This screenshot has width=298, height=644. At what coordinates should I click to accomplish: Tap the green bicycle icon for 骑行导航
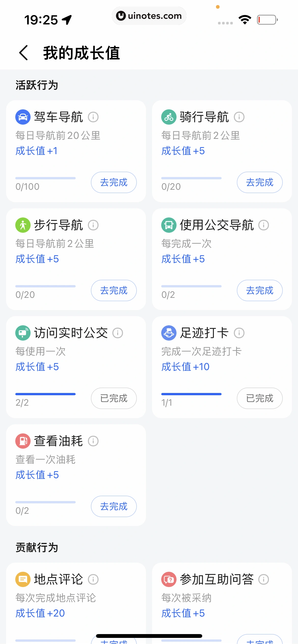(169, 117)
